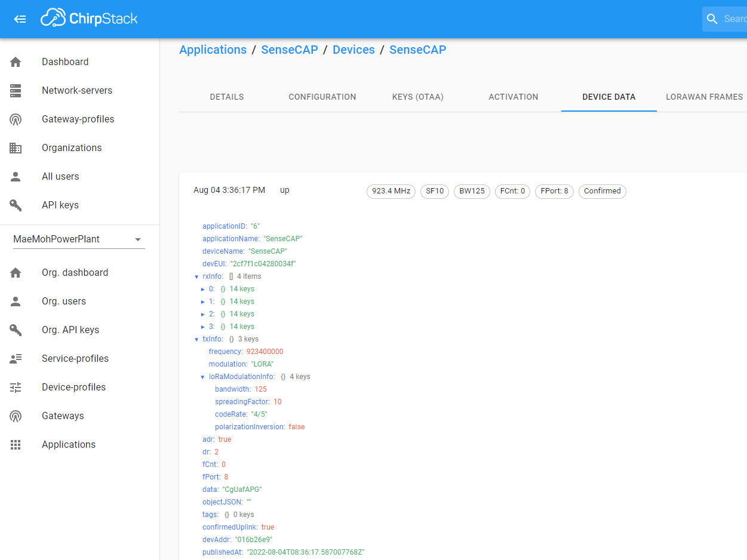Switch to the Activation tab

click(514, 97)
